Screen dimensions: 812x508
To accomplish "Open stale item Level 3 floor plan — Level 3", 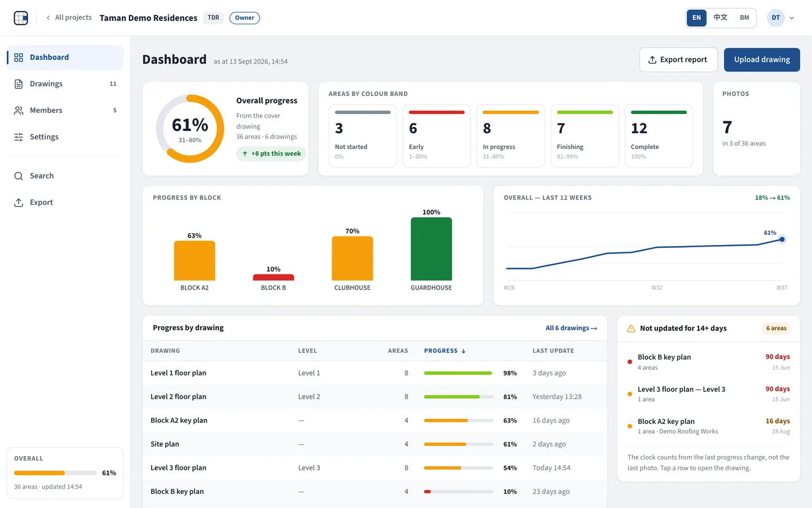I will tap(709, 394).
